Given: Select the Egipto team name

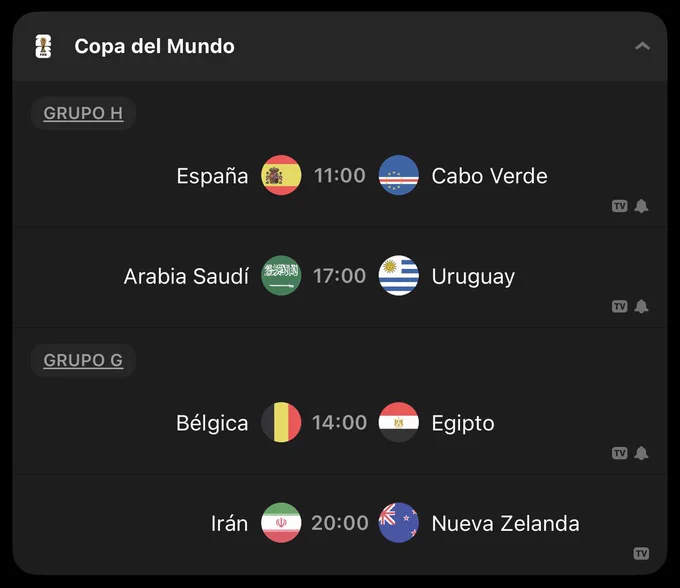Looking at the screenshot, I should [x=463, y=423].
